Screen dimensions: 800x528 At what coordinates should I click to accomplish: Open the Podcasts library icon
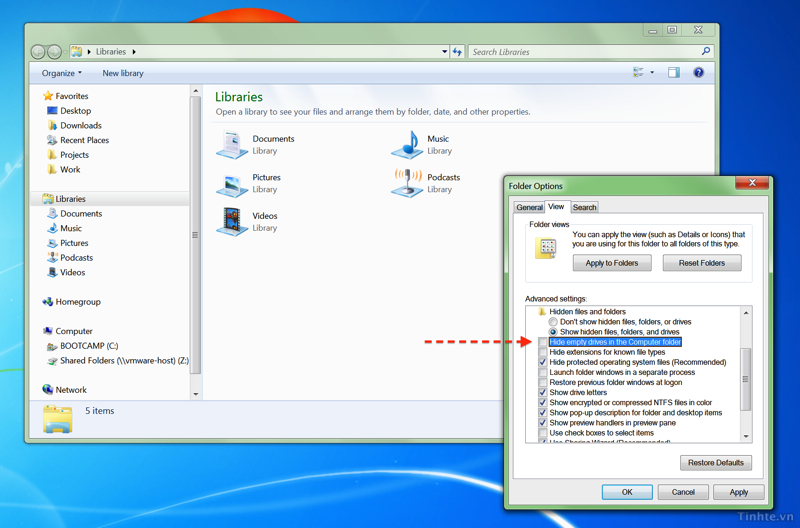click(x=407, y=183)
